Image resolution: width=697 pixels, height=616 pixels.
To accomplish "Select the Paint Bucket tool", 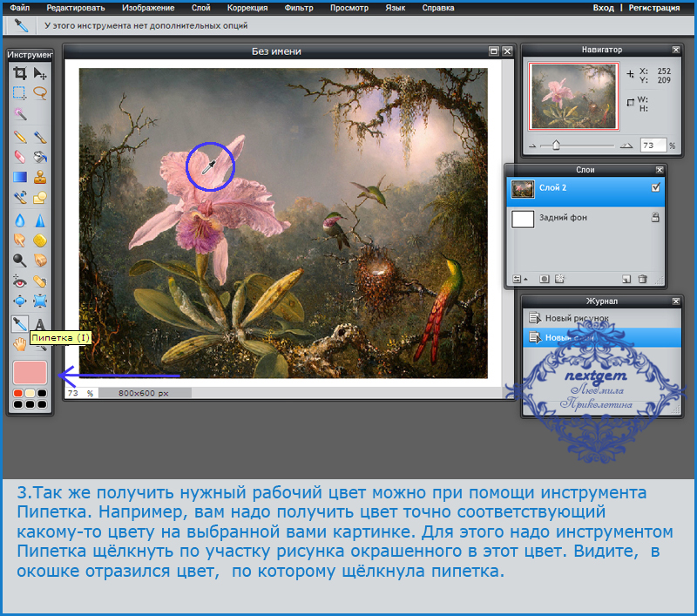I will point(40,157).
